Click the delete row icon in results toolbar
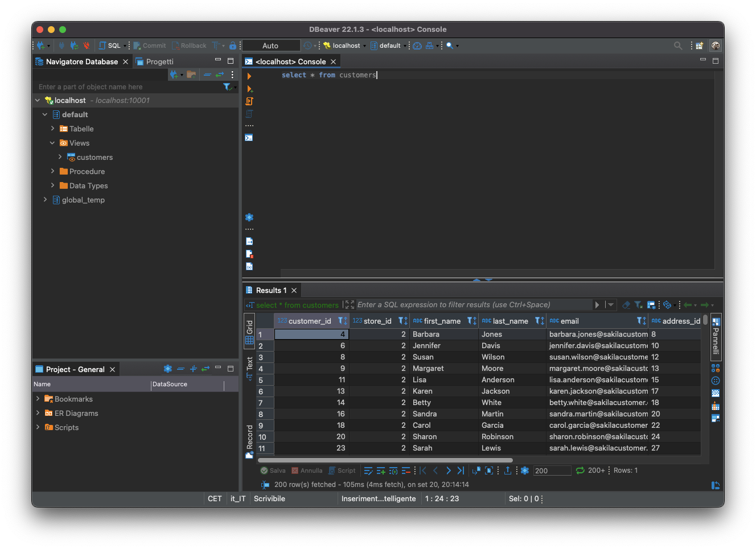Screen dimensions: 756x549 tap(406, 470)
